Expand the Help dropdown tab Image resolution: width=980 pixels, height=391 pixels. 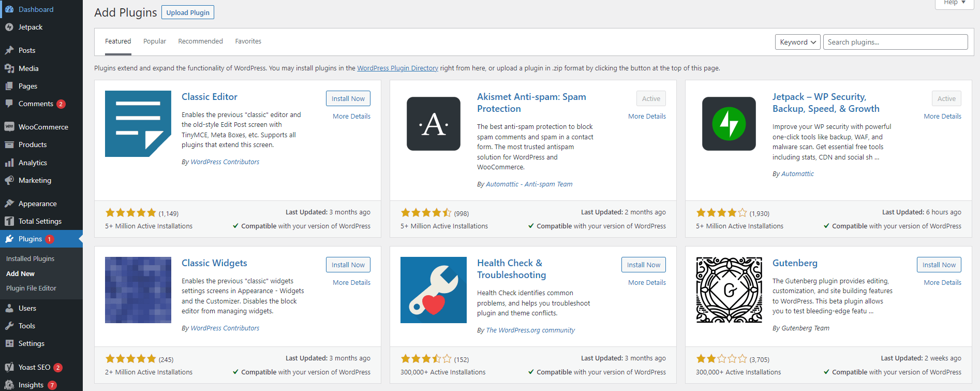[955, 3]
